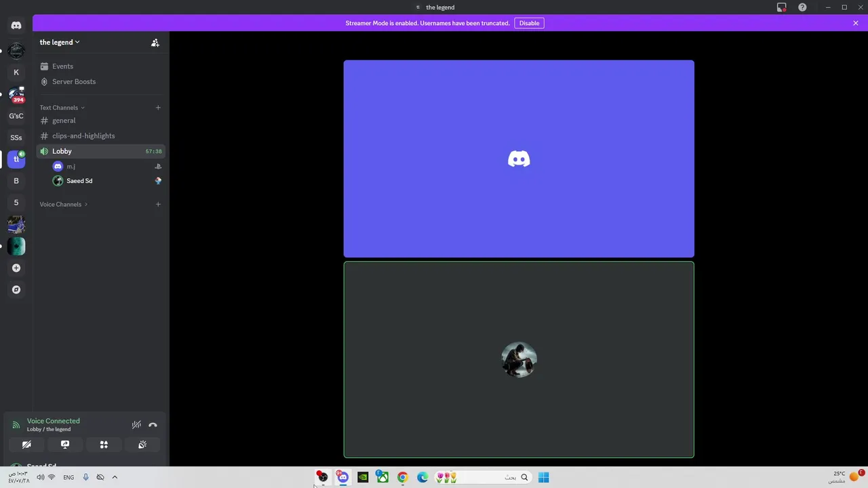This screenshot has height=488, width=868.
Task: Open the clips-and-highlights channel
Action: 101,136
